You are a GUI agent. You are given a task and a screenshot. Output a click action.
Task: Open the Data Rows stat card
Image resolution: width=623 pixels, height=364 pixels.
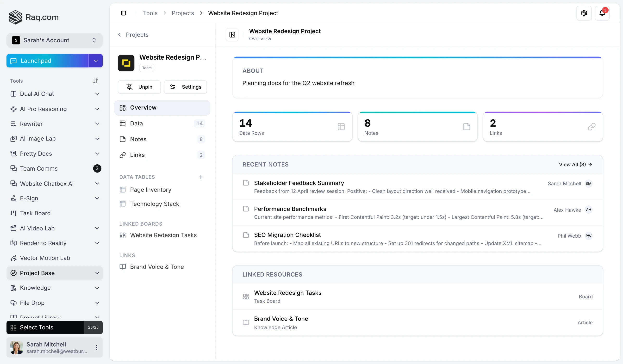pos(292,127)
